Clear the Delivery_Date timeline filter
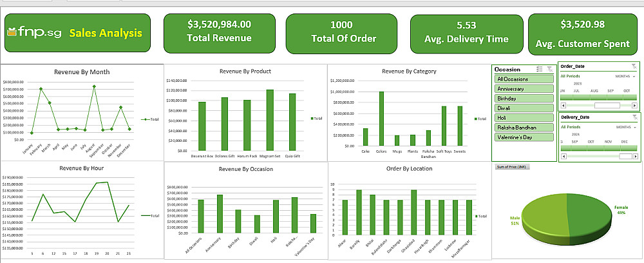 click(x=634, y=117)
